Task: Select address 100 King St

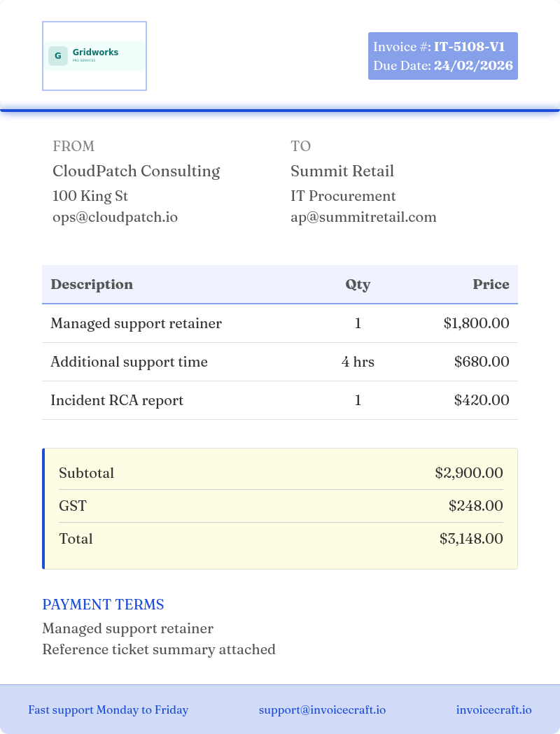Action: point(90,196)
